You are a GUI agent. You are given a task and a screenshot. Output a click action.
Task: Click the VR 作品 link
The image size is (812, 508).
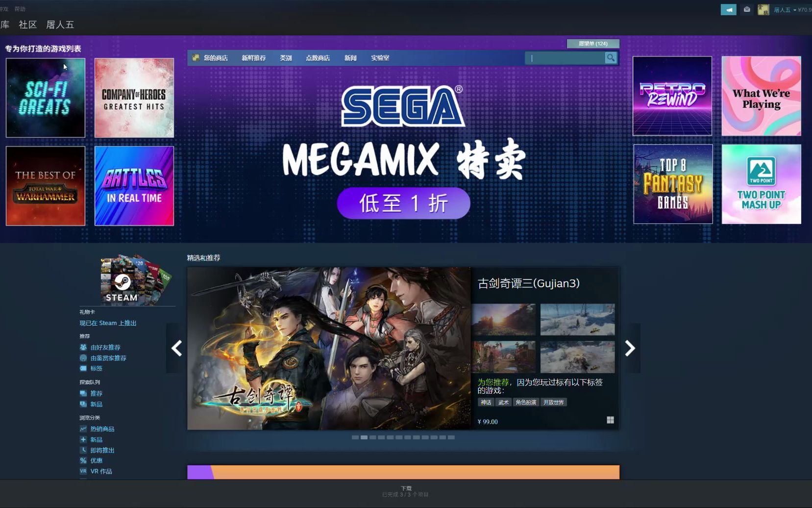(x=101, y=471)
